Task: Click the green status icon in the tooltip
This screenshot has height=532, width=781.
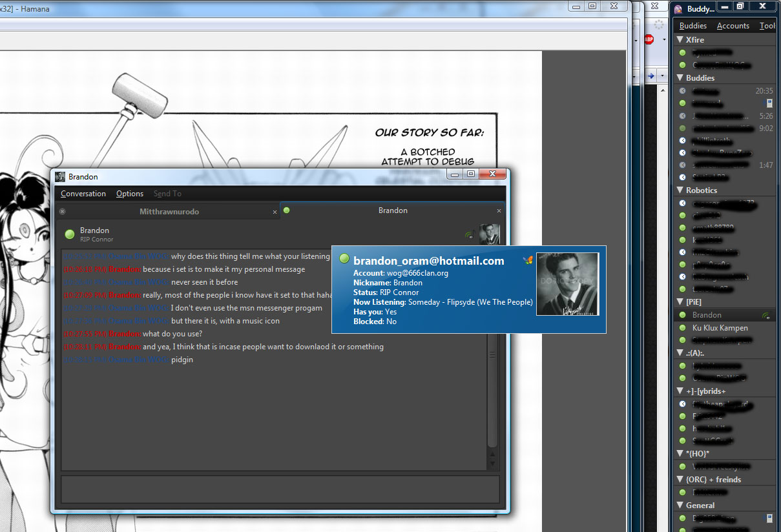Action: 344,259
